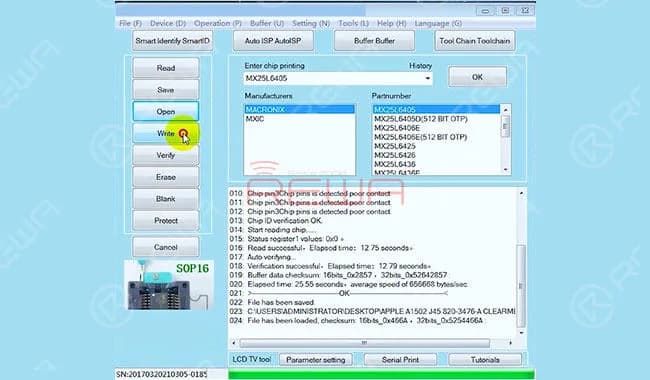Select MX25L6436 part number

click(436, 164)
